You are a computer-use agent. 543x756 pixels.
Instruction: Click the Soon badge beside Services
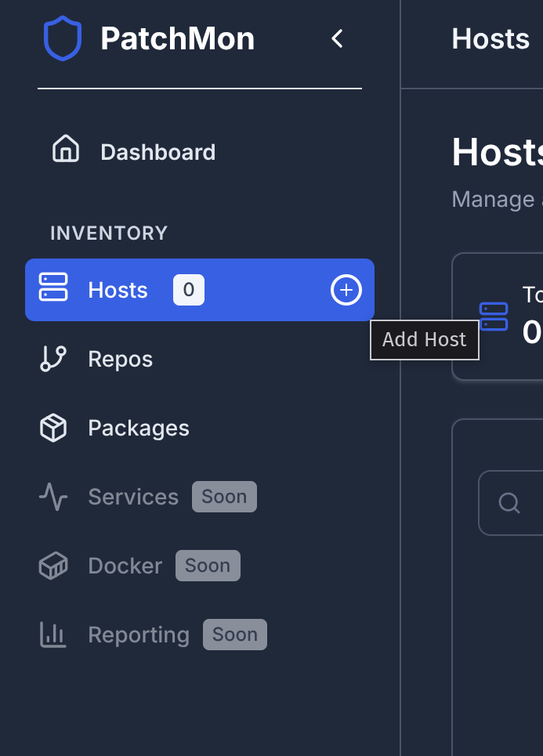tap(224, 497)
